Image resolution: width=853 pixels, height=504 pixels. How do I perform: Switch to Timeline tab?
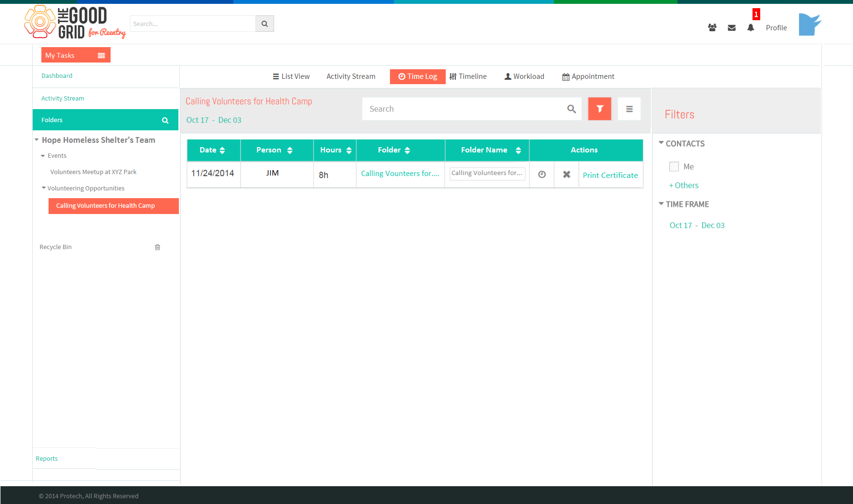click(x=468, y=76)
